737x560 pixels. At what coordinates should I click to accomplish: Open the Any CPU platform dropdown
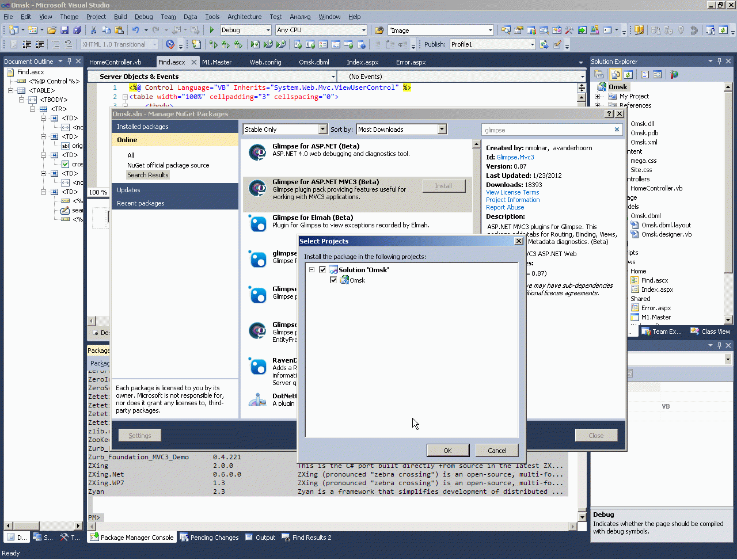tap(363, 30)
